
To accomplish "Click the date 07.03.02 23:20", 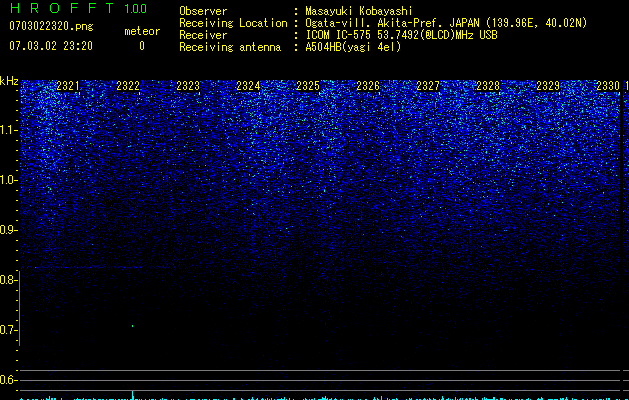I will click(51, 46).
